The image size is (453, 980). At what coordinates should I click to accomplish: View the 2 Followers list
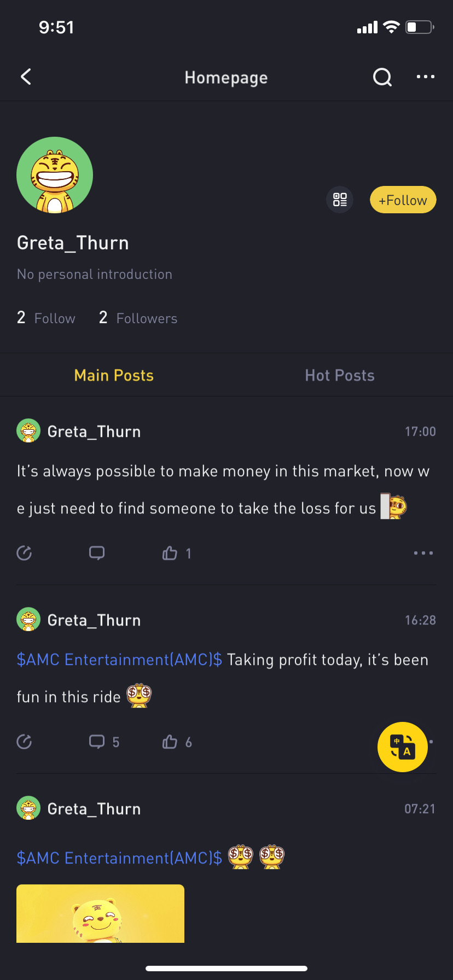(138, 318)
